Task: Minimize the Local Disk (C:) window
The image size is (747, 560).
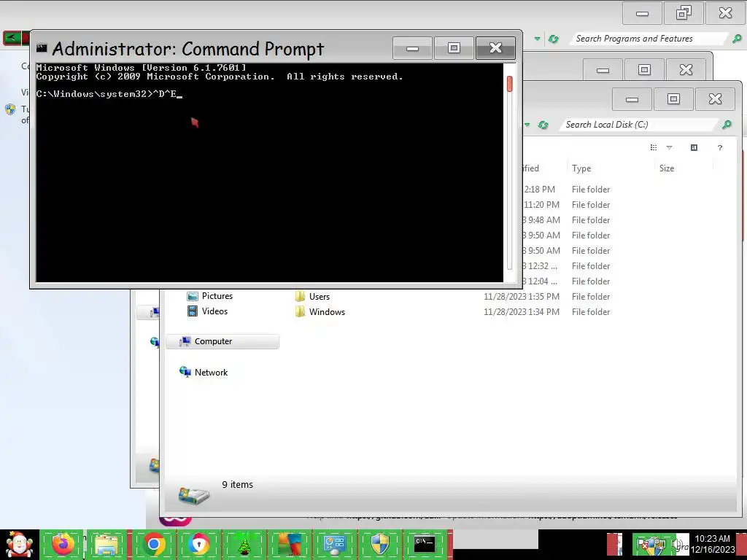Action: point(632,99)
